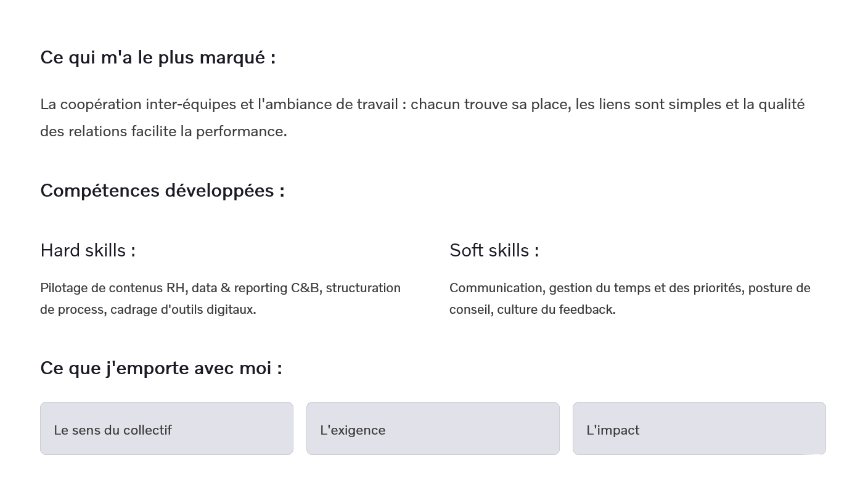Click the "Le sens du collectif" card
The width and height of the screenshot is (868, 487).
(166, 429)
